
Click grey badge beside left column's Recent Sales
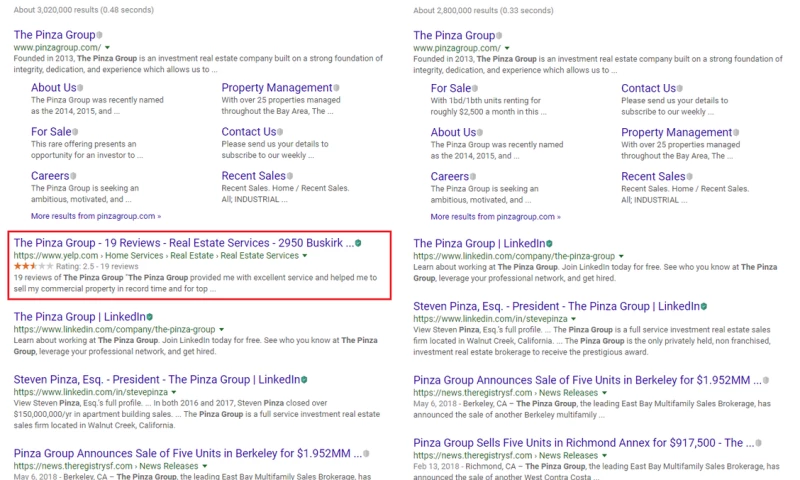tap(290, 176)
